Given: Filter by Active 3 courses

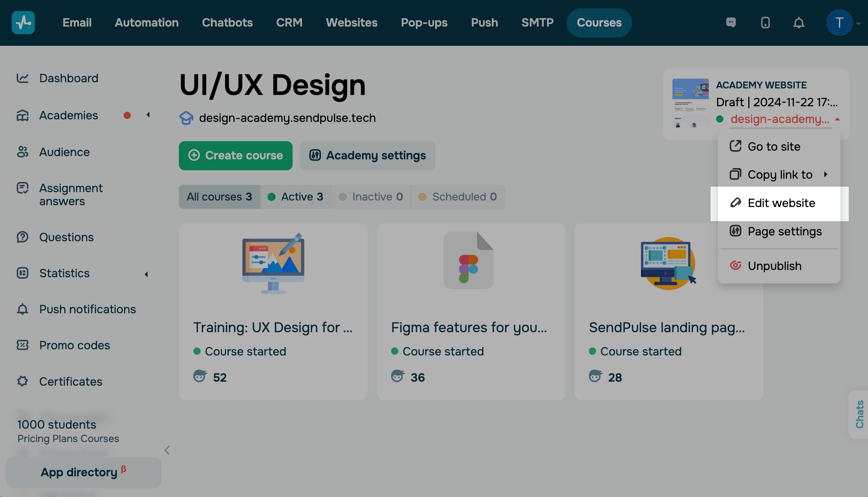Looking at the screenshot, I should (x=296, y=197).
